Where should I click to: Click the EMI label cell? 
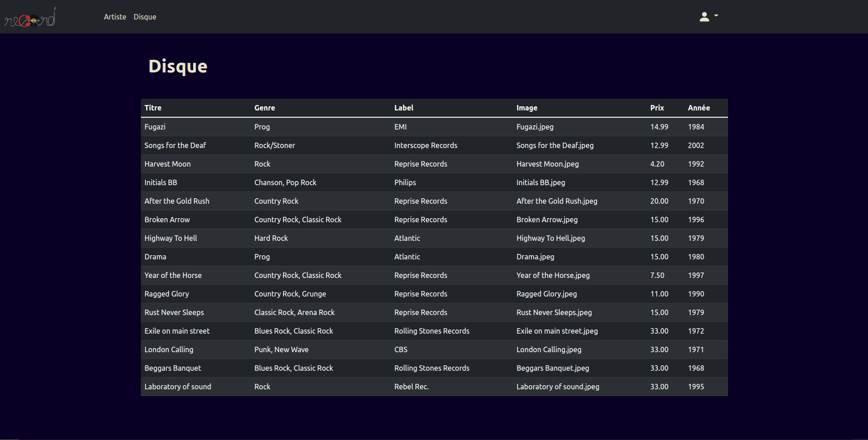coord(400,127)
